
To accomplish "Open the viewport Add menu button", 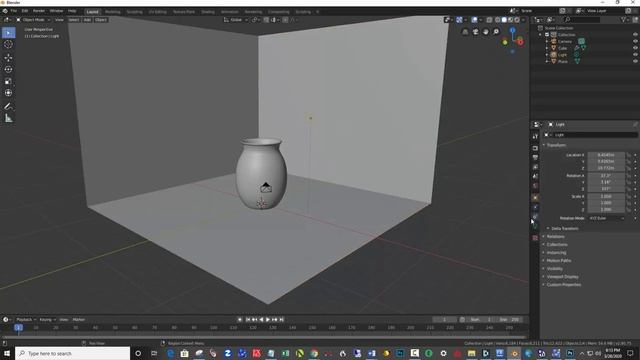I will pos(87,20).
